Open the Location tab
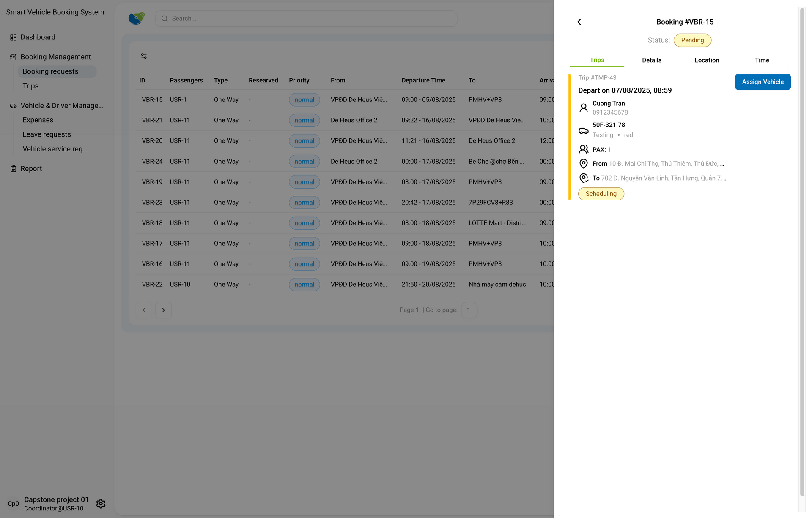812x518 pixels. point(706,60)
